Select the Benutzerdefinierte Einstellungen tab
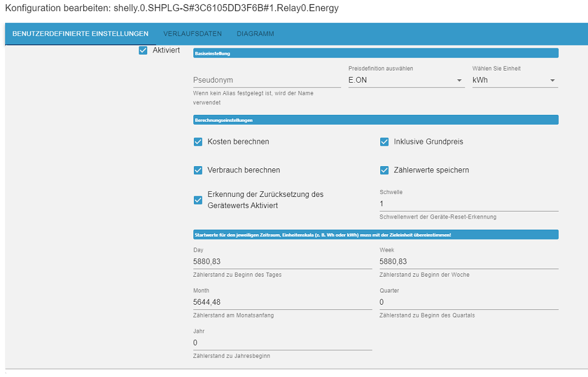588x377 pixels. [80, 34]
